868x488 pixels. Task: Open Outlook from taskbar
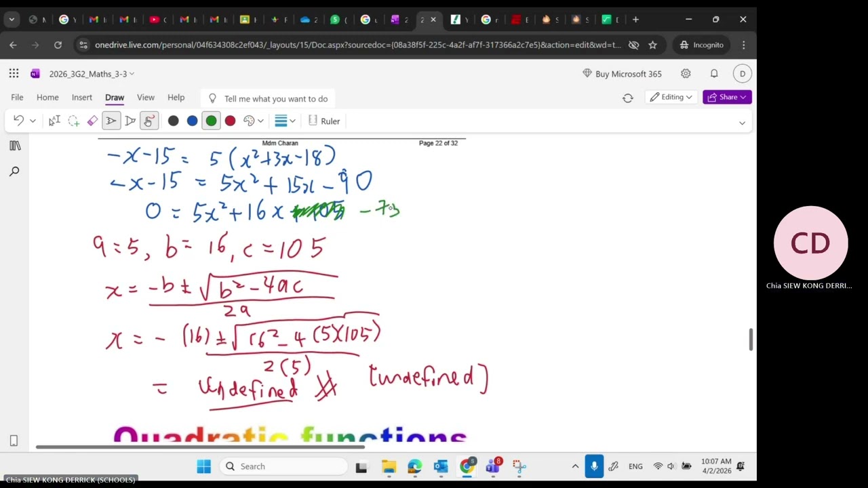441,466
